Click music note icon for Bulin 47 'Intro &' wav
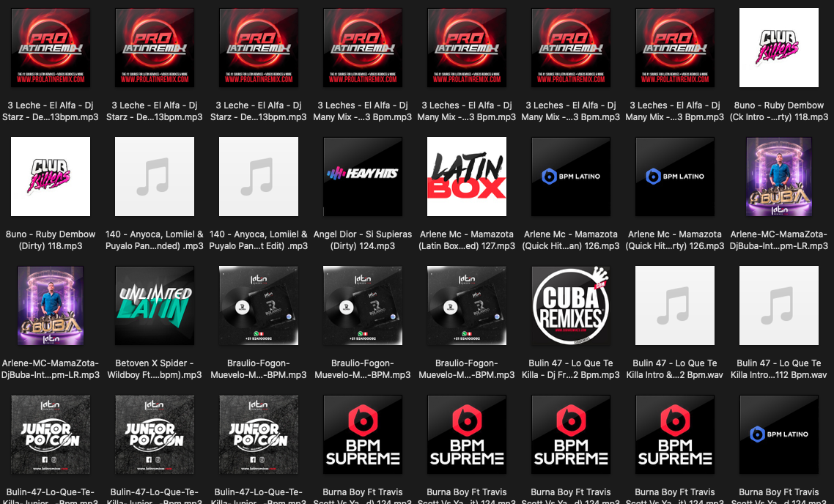This screenshot has width=834, height=504. [x=675, y=305]
